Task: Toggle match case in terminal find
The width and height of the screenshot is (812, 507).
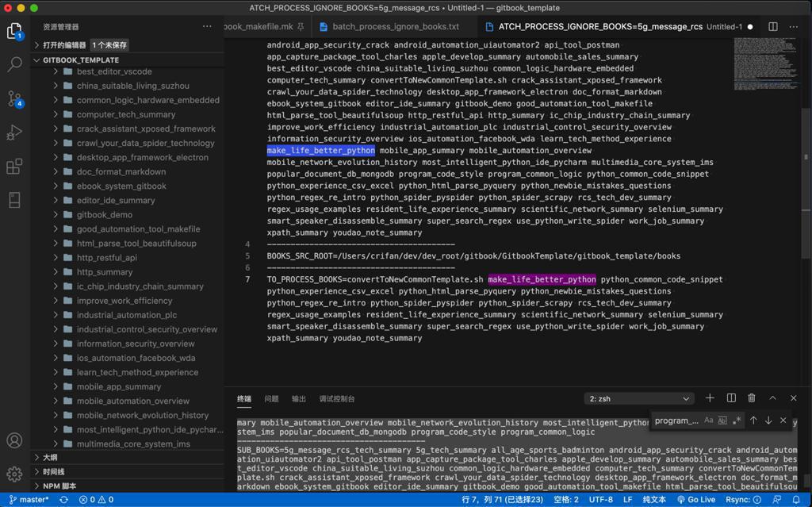Action: [x=708, y=421]
